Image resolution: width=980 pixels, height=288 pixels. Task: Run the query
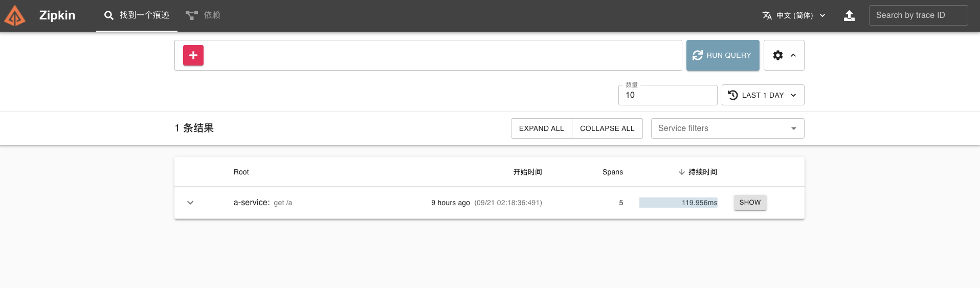[723, 55]
